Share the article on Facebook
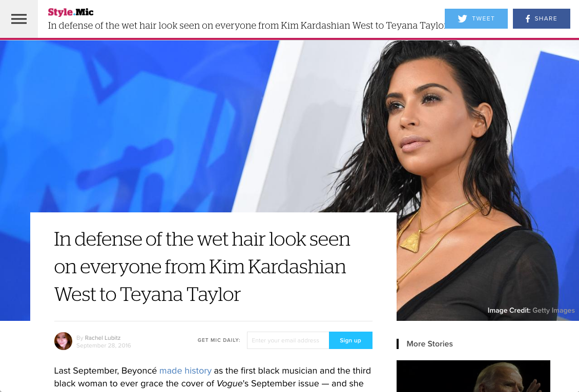The height and width of the screenshot is (392, 579). tap(541, 18)
